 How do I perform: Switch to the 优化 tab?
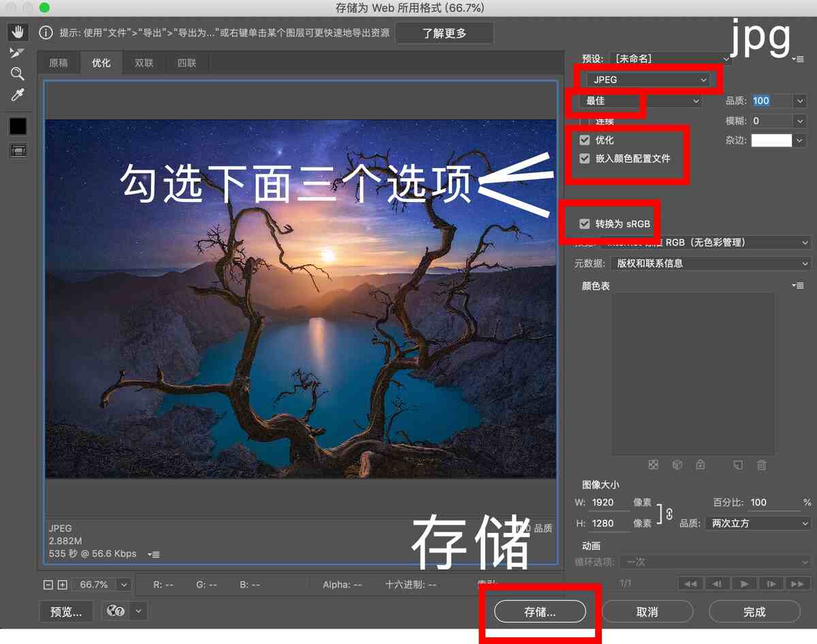coord(101,63)
